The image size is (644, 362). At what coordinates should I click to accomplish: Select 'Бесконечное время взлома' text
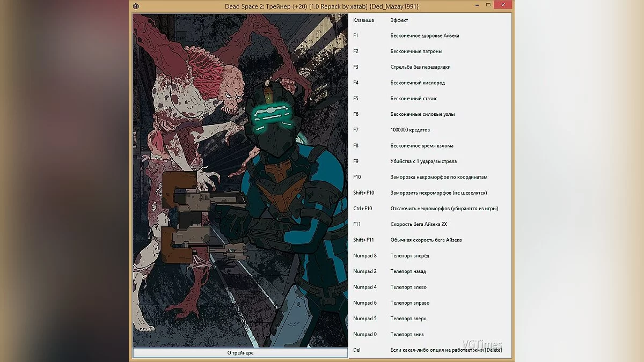pyautogui.click(x=422, y=146)
